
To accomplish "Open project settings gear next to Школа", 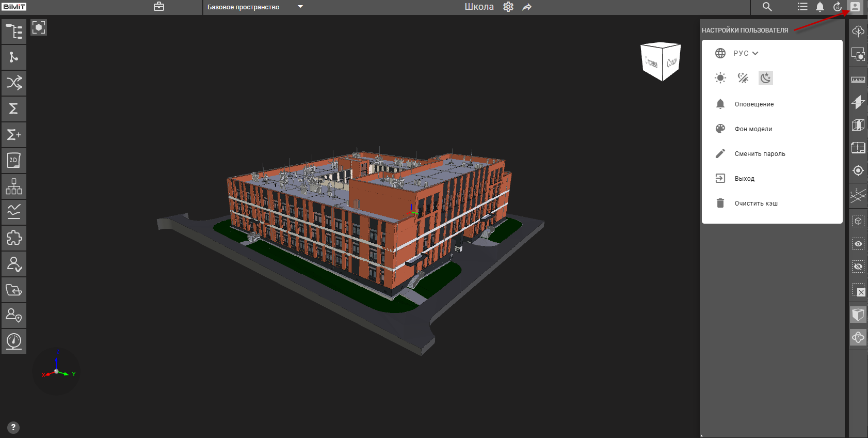I will click(508, 7).
